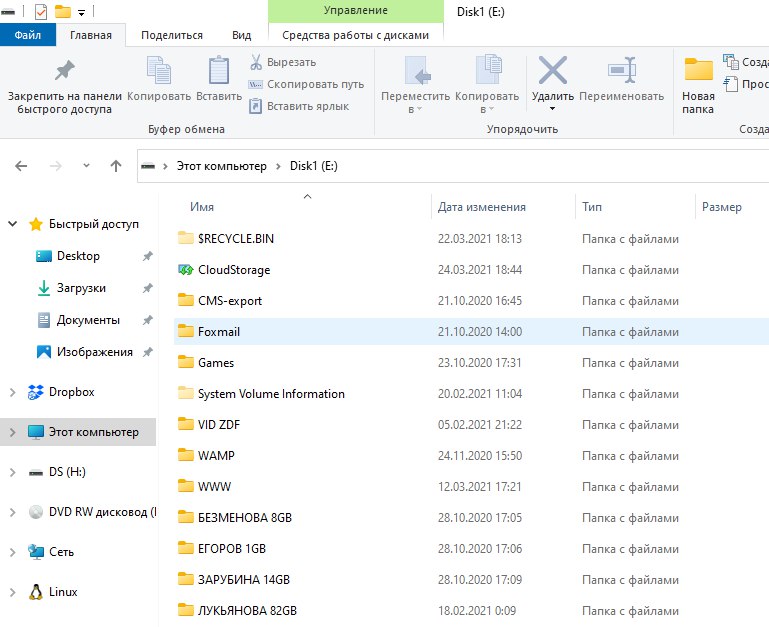Open the Файл menu
The image size is (769, 627).
coord(28,35)
